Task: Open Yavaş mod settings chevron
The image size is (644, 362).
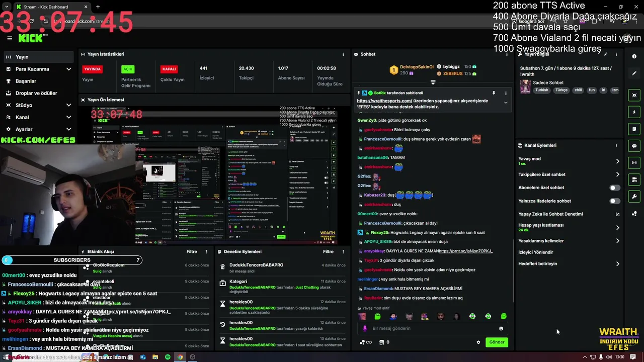Action: coord(618,161)
